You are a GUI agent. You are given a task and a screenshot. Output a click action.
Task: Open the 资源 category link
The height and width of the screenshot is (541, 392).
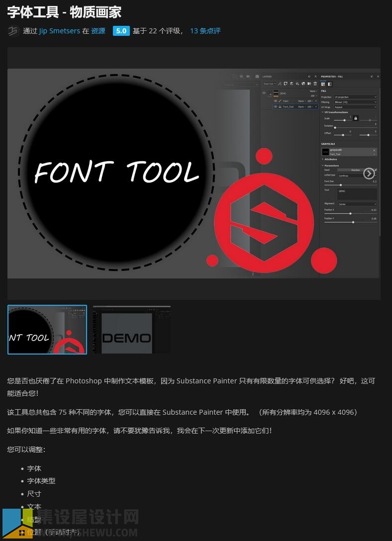point(98,31)
